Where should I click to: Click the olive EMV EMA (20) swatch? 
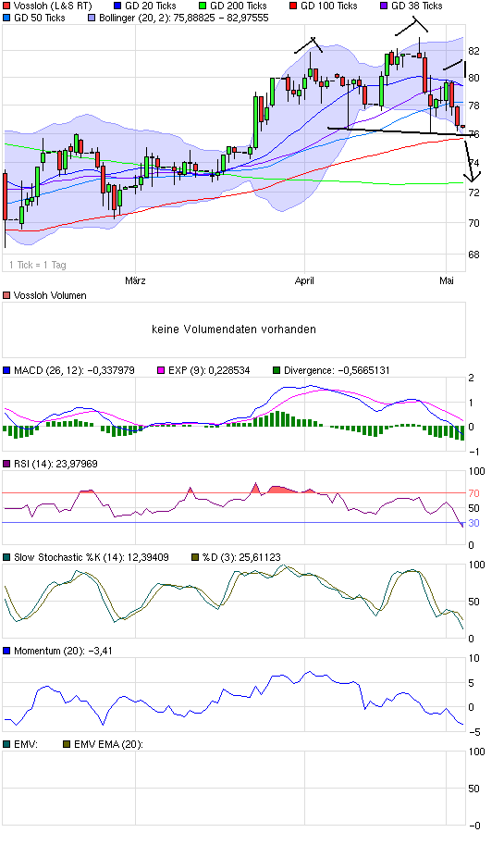[x=67, y=744]
